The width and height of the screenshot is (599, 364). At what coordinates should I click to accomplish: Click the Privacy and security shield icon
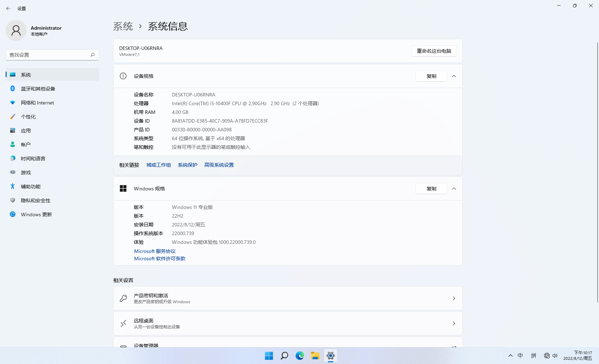[x=13, y=200]
